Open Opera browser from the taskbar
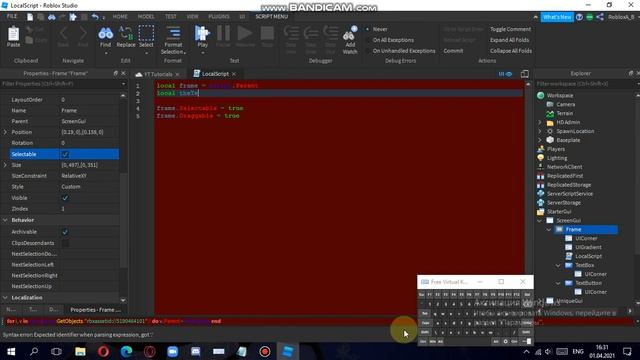Viewport: 640px width, 360px height. (x=103, y=351)
